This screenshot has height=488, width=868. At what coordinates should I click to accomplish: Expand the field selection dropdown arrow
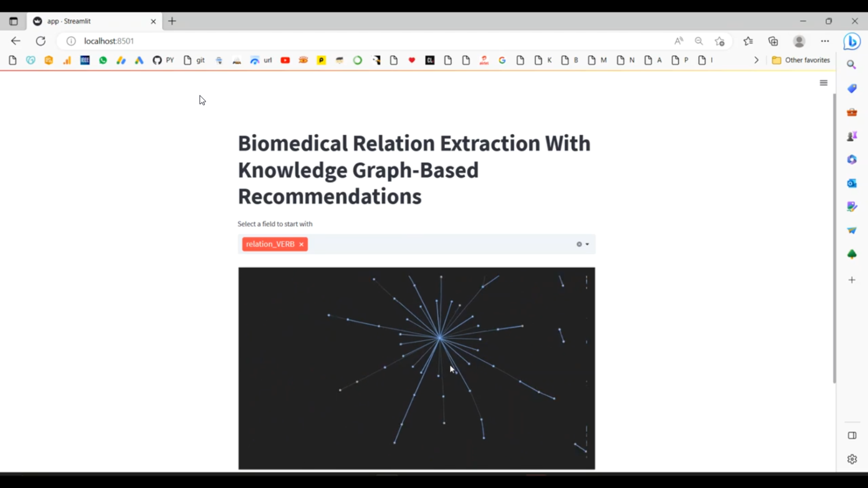click(587, 245)
